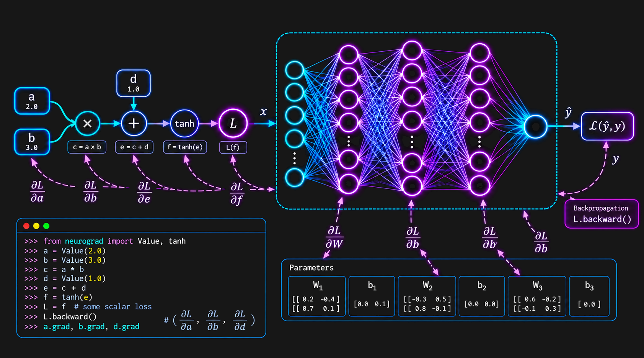Click the bottom neuron of the input layer

294,178
